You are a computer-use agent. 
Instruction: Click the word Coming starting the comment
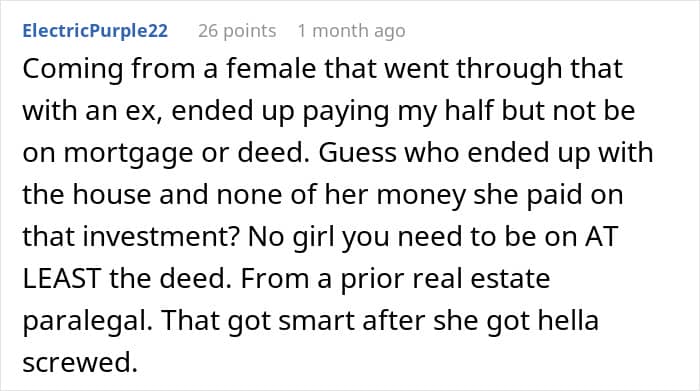[73, 70]
